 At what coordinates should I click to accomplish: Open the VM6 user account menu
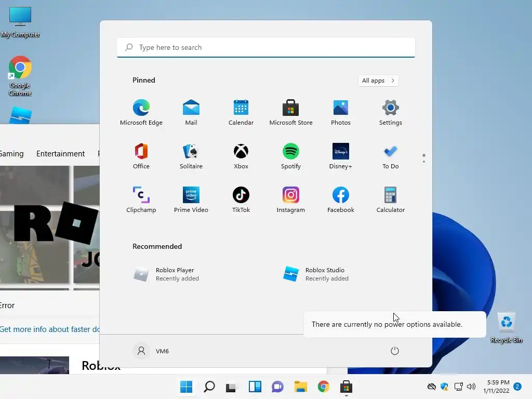click(x=152, y=351)
